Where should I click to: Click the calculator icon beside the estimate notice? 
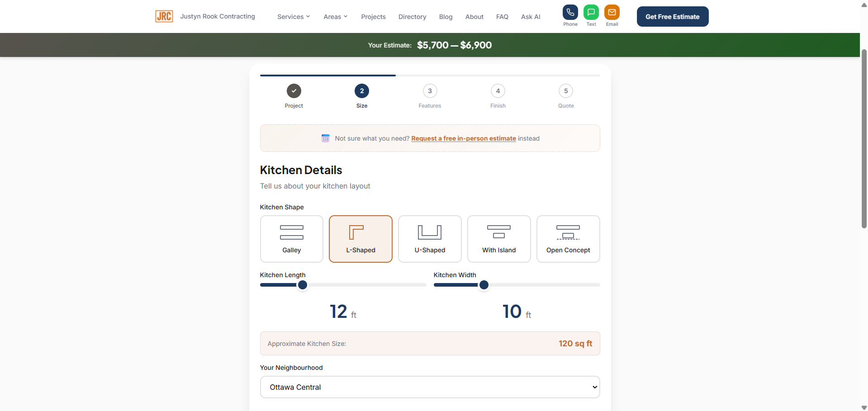point(326,138)
